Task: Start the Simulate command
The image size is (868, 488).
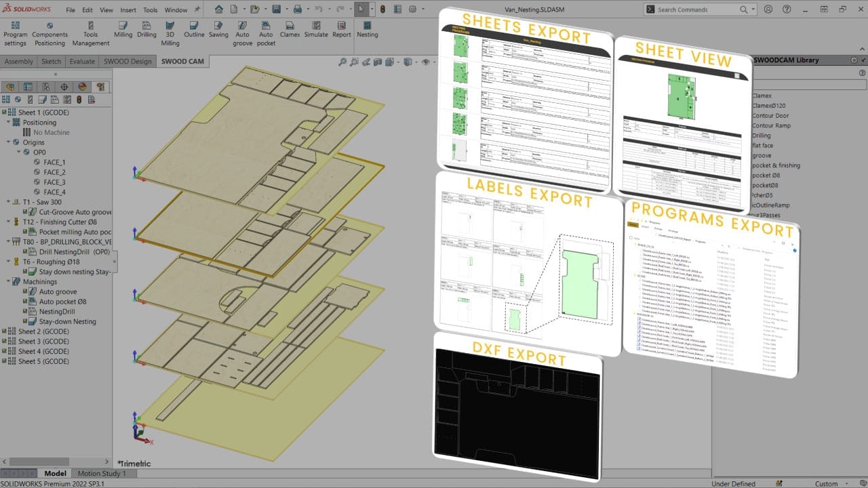Action: coord(316,30)
